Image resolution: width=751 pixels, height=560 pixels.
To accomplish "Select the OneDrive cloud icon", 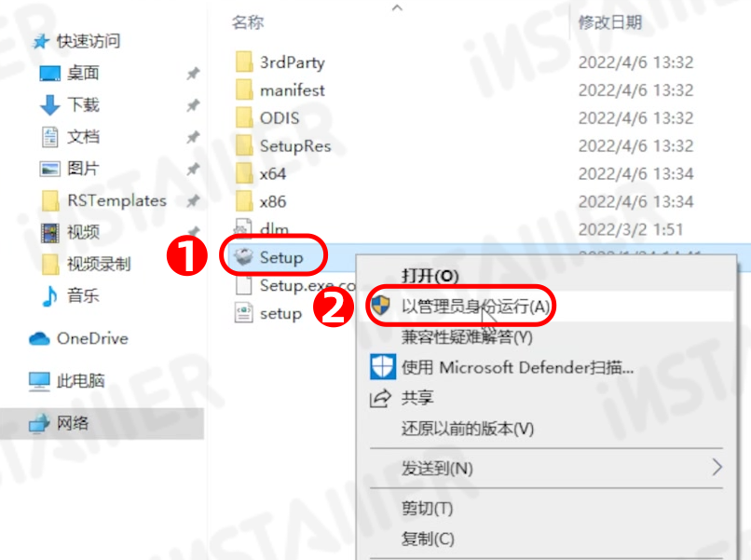I will pyautogui.click(x=39, y=338).
